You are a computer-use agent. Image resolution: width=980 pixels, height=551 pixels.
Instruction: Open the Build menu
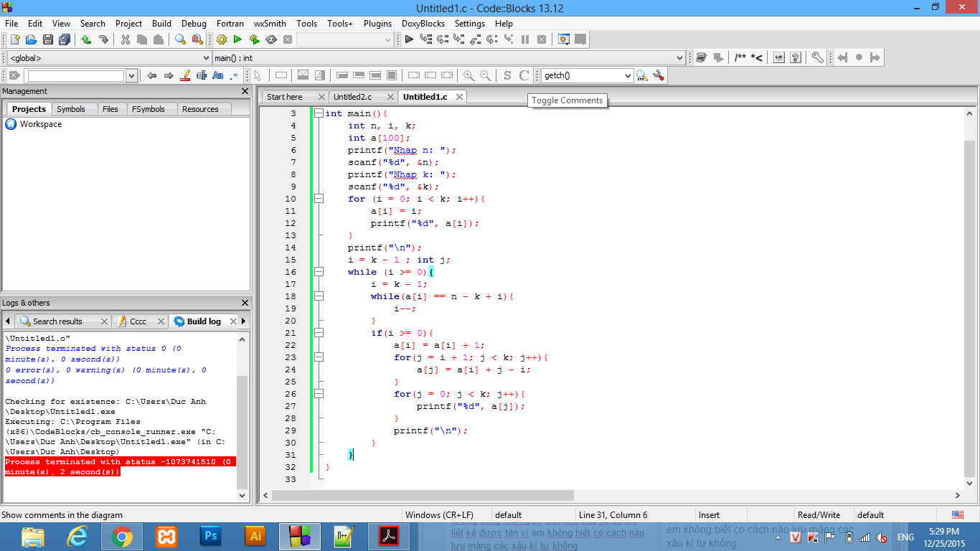(161, 23)
